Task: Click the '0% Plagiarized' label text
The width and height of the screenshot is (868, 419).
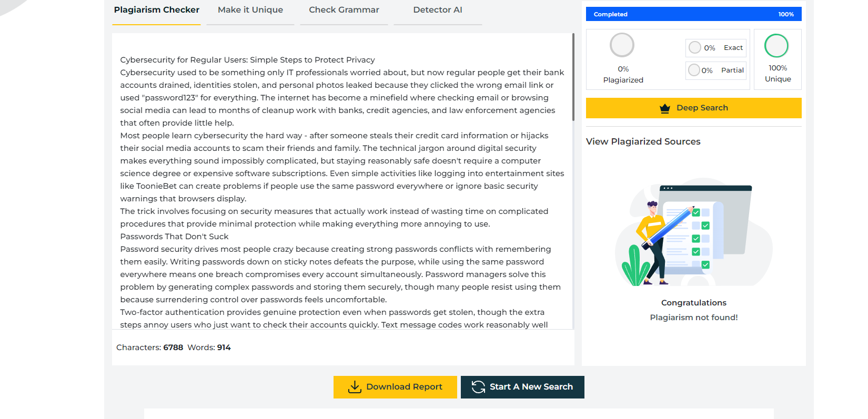Action: coord(623,75)
